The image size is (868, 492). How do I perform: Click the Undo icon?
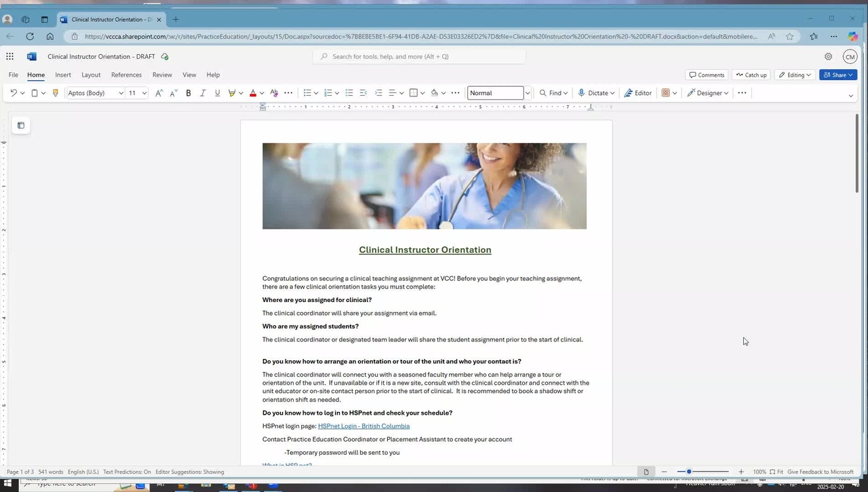(x=13, y=93)
